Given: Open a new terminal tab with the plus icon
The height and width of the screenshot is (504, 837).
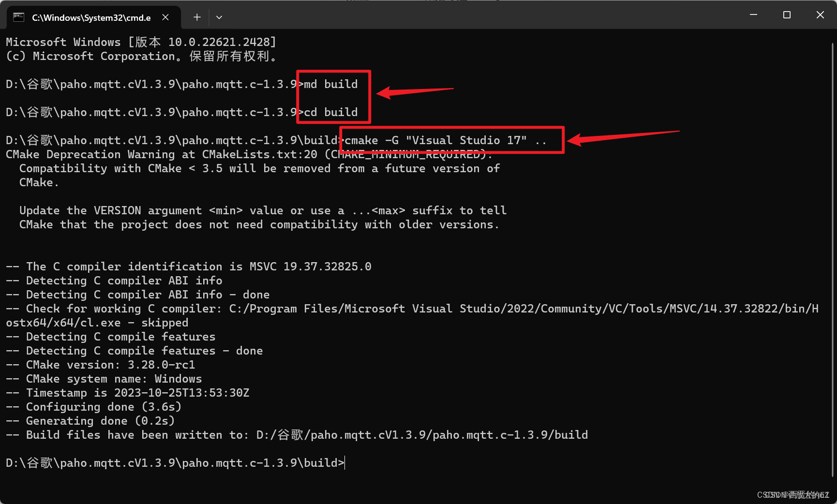Looking at the screenshot, I should tap(196, 17).
